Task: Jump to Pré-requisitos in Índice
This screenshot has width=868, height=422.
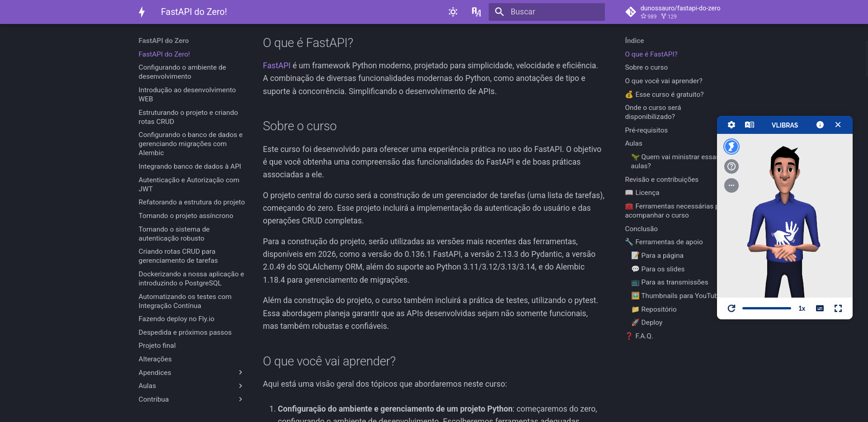Action: [646, 130]
